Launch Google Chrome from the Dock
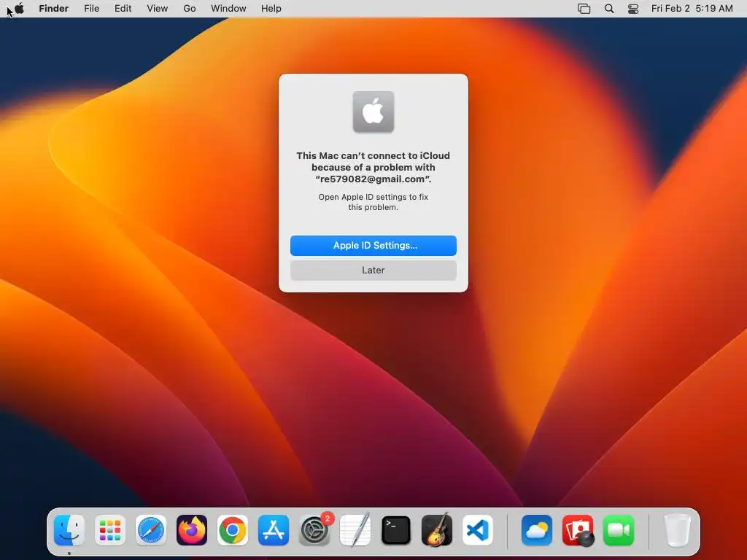Screen dimensions: 747x560 coord(233,531)
